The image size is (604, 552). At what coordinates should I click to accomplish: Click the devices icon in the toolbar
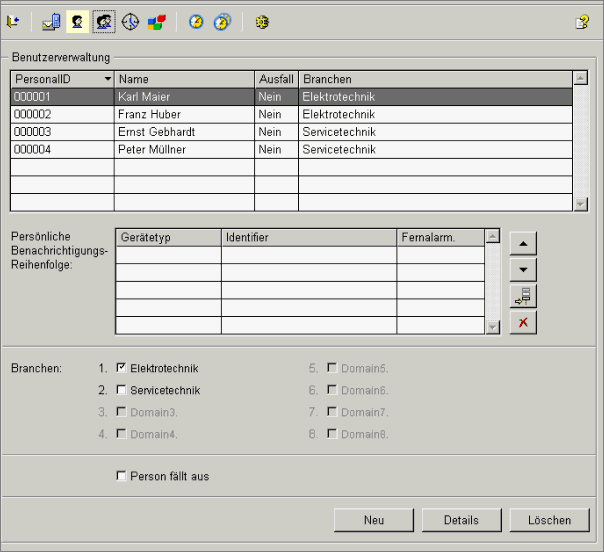coord(52,21)
